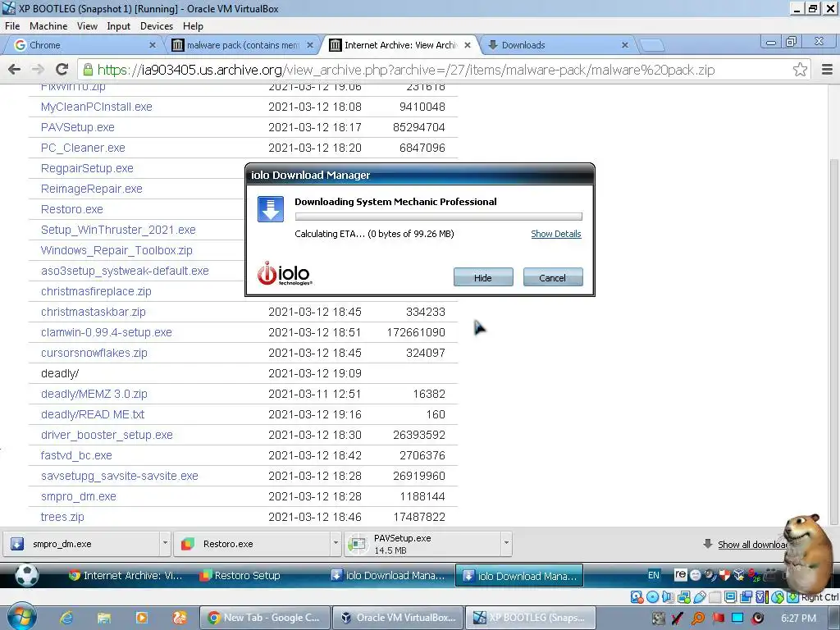The image size is (840, 630).
Task: Click the orange magnifier icon in host tray
Action: pyautogui.click(x=698, y=619)
